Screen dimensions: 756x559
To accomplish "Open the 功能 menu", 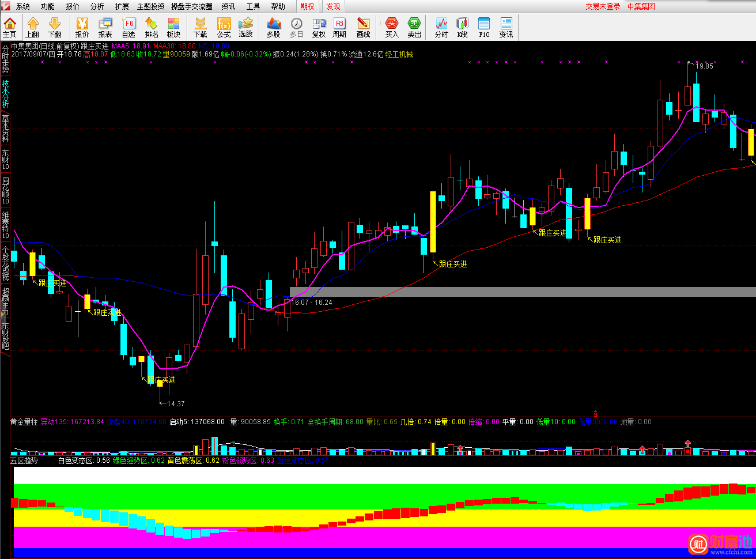I will tap(48, 6).
